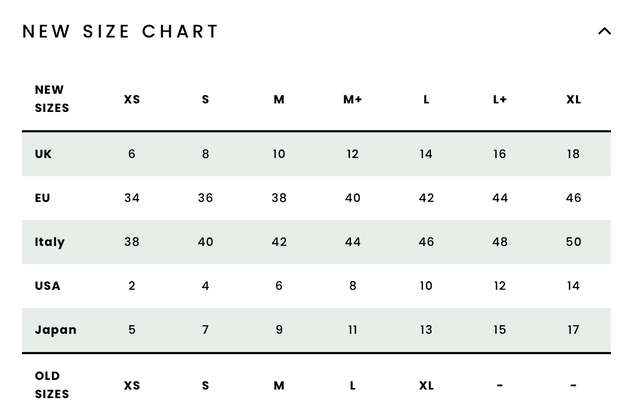Click the L+ new size header
This screenshot has height=404, width=620.
(499, 99)
